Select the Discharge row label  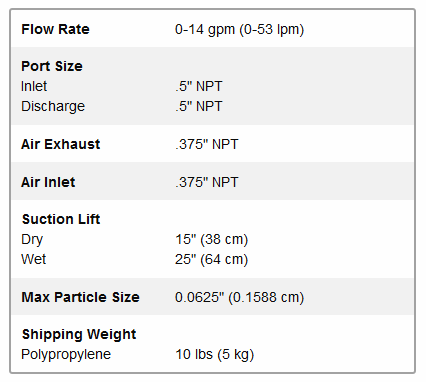[x=53, y=107]
